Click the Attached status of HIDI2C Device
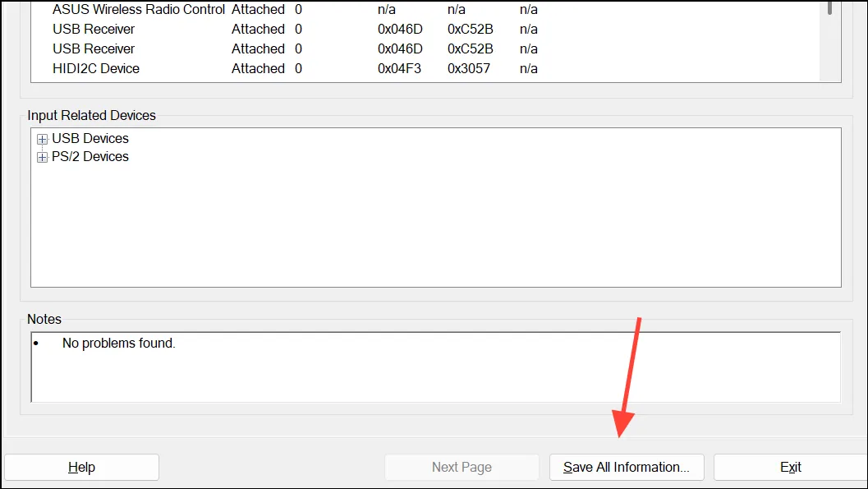The image size is (868, 489). pos(258,69)
